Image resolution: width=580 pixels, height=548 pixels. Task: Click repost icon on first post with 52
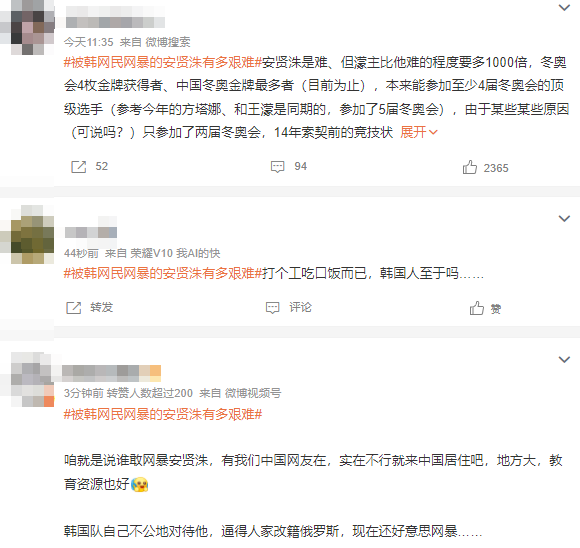click(x=78, y=167)
